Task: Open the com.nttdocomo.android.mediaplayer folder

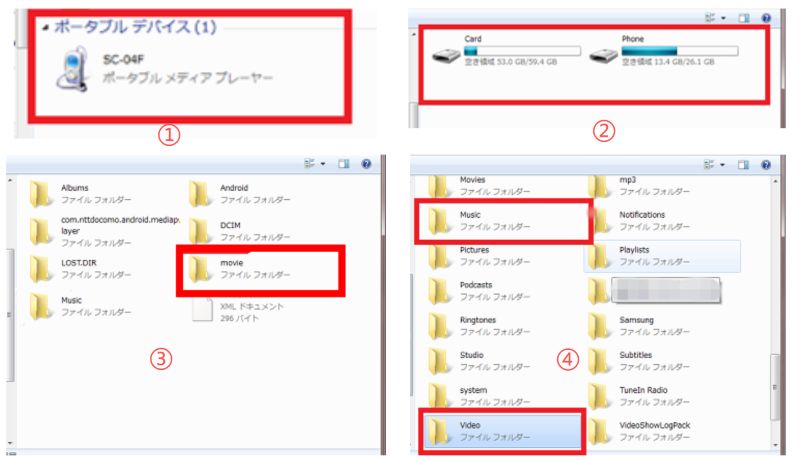Action: point(105,231)
